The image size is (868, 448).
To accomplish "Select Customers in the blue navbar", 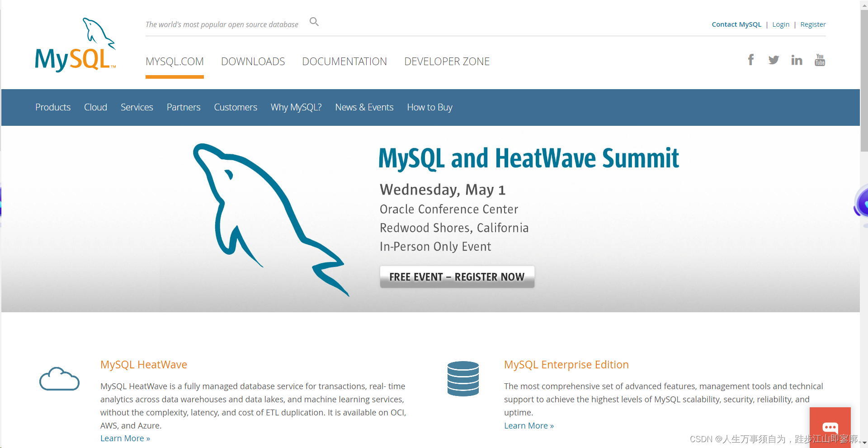I will tap(236, 107).
